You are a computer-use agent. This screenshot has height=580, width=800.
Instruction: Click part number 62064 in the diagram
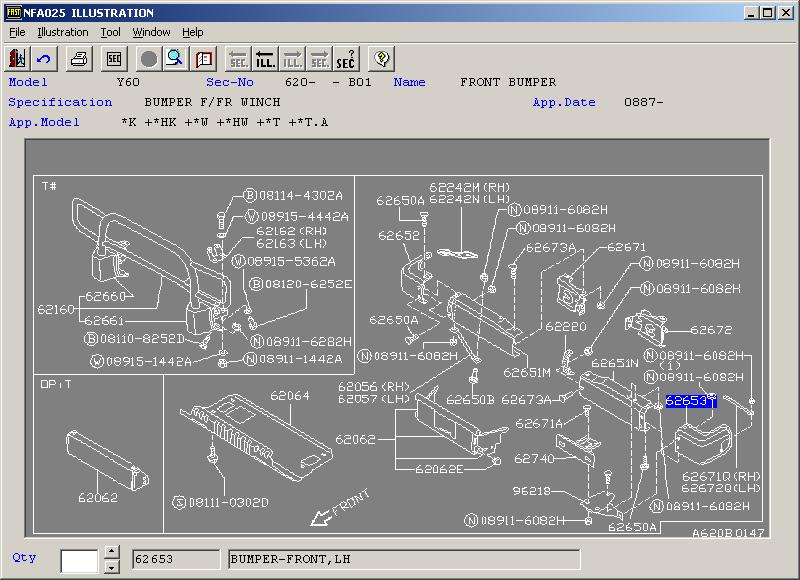pyautogui.click(x=290, y=396)
